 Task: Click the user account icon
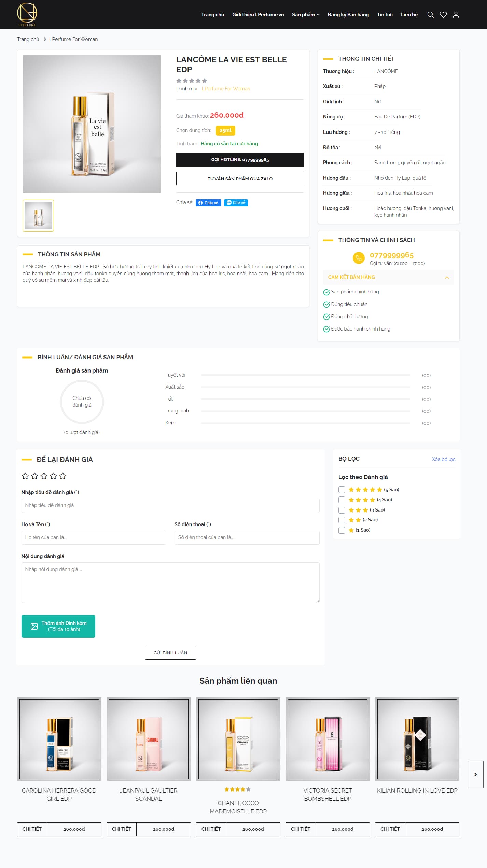coord(456,15)
